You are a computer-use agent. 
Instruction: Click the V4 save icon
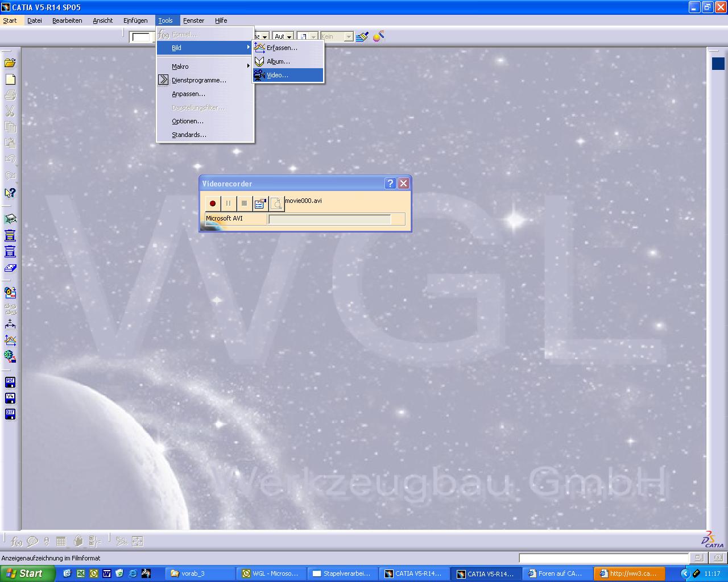point(10,398)
